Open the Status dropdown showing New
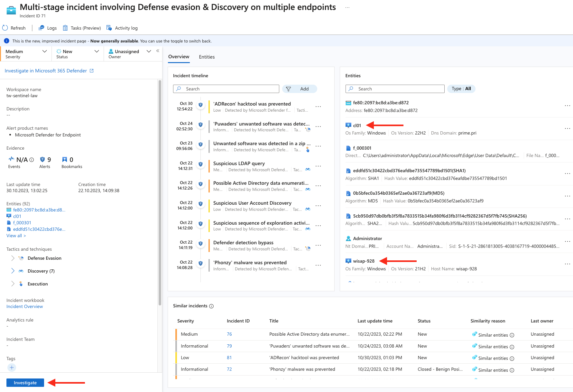 coord(97,51)
